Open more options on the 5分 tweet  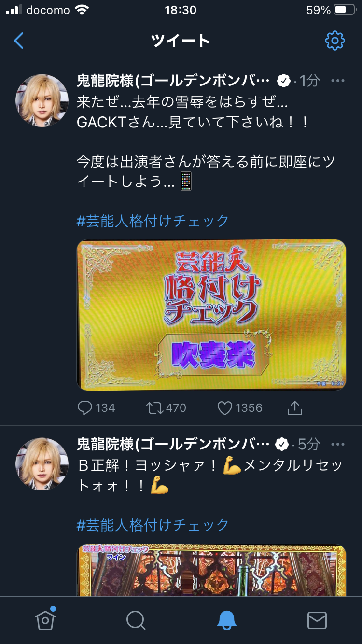coord(338,444)
